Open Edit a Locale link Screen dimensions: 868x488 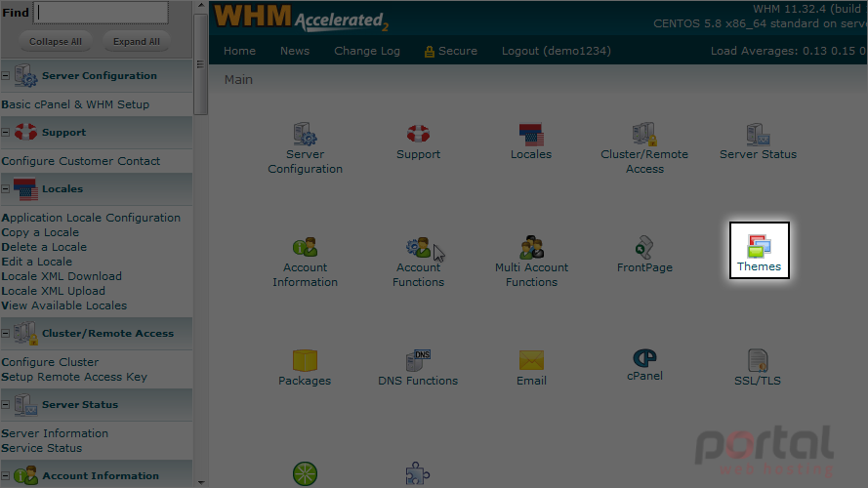click(x=36, y=262)
